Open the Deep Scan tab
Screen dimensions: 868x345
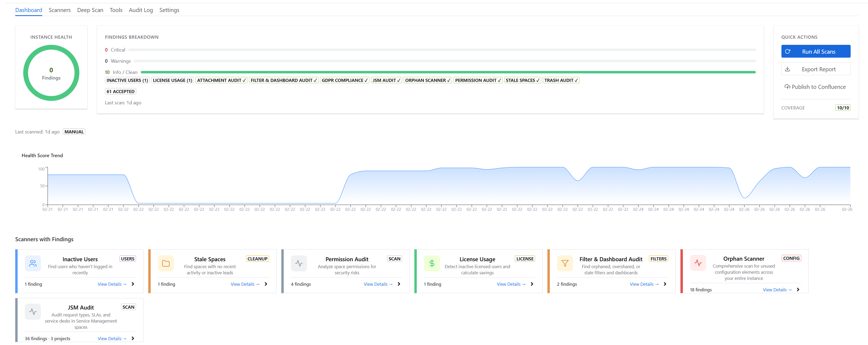pyautogui.click(x=90, y=10)
